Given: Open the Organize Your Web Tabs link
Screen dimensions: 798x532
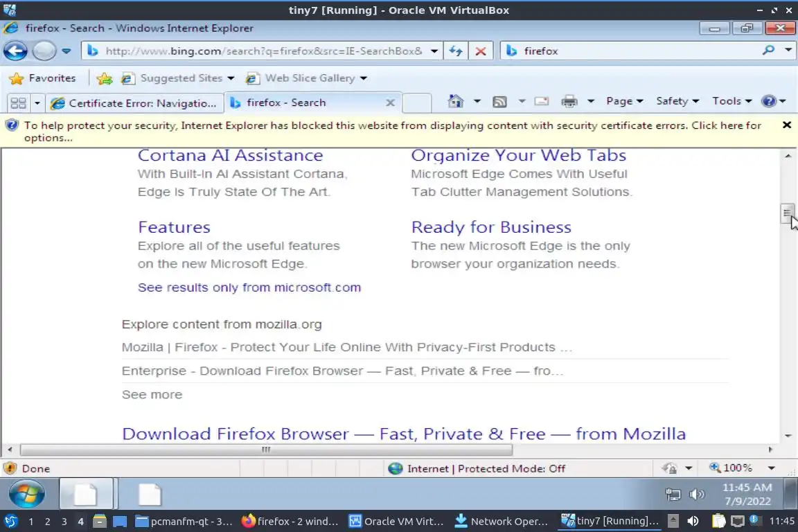Looking at the screenshot, I should (519, 155).
